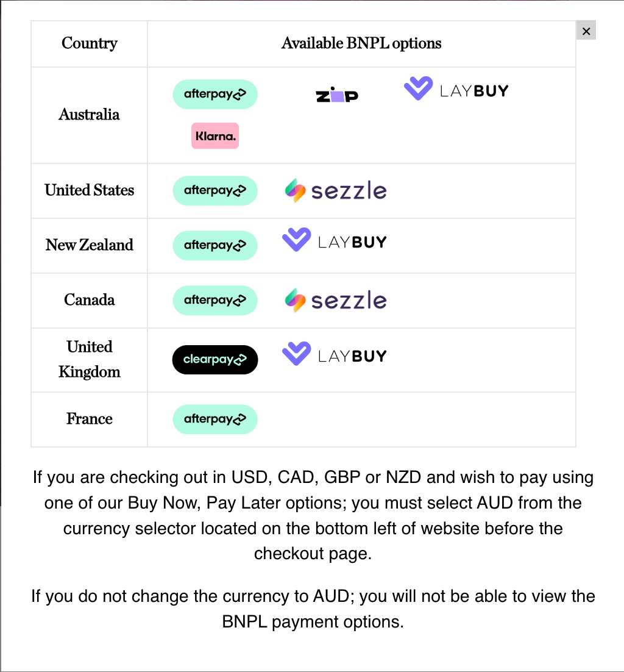Viewport: 624px width, 672px height.
Task: Click Afterpay logo in New Zealand row
Action: click(215, 245)
